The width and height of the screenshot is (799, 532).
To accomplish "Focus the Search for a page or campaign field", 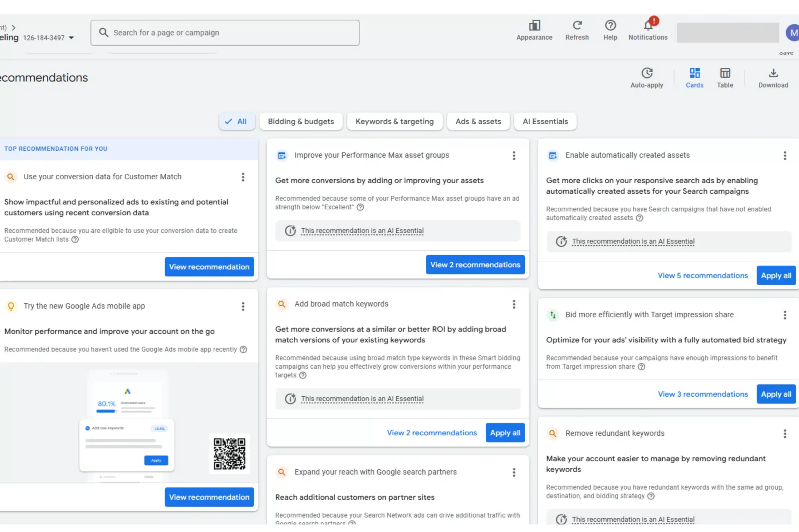I will (225, 32).
